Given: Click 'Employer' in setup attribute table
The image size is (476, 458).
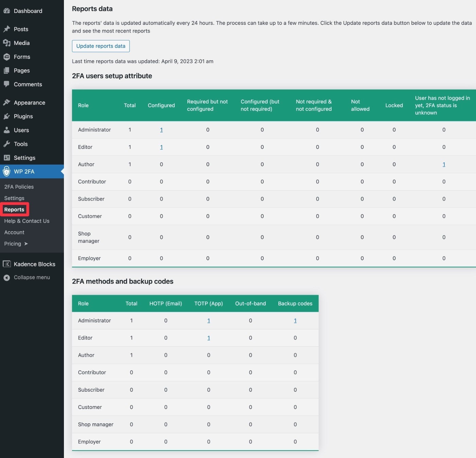Looking at the screenshot, I should [89, 258].
